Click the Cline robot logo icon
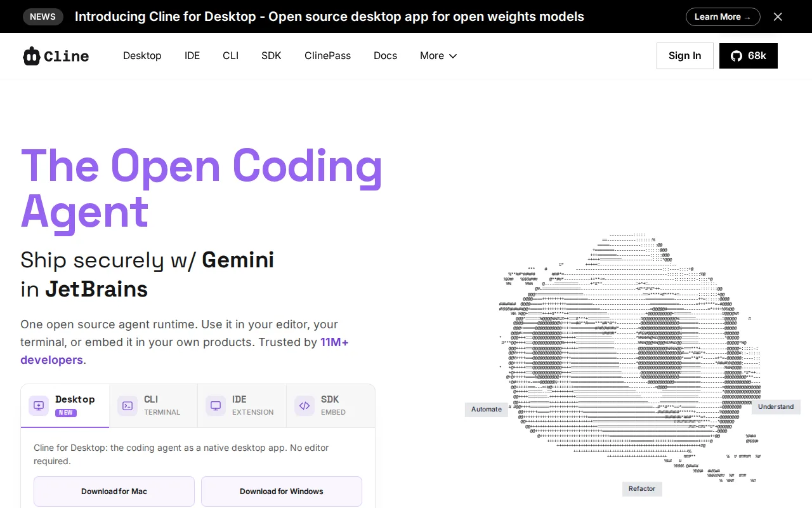Image resolution: width=812 pixels, height=508 pixels. click(x=31, y=56)
